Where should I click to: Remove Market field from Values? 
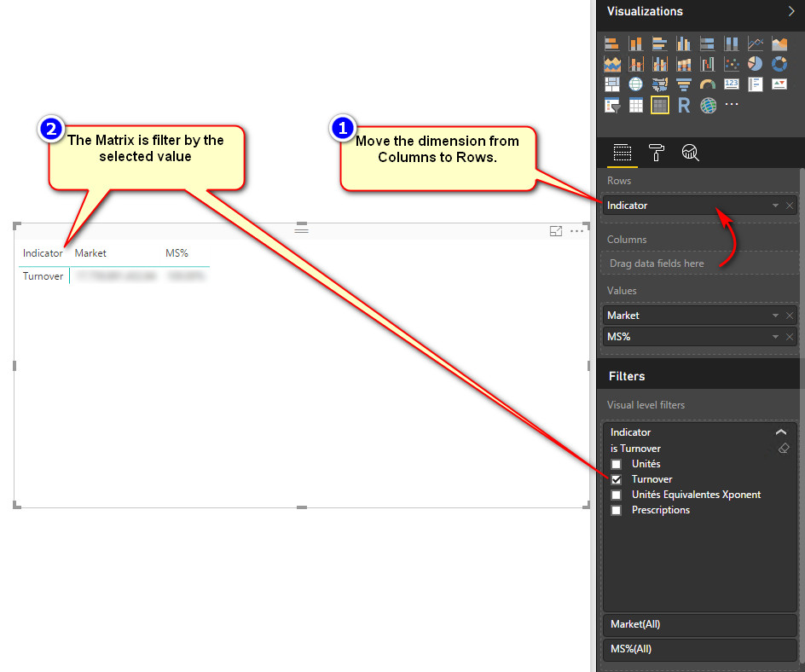[790, 316]
